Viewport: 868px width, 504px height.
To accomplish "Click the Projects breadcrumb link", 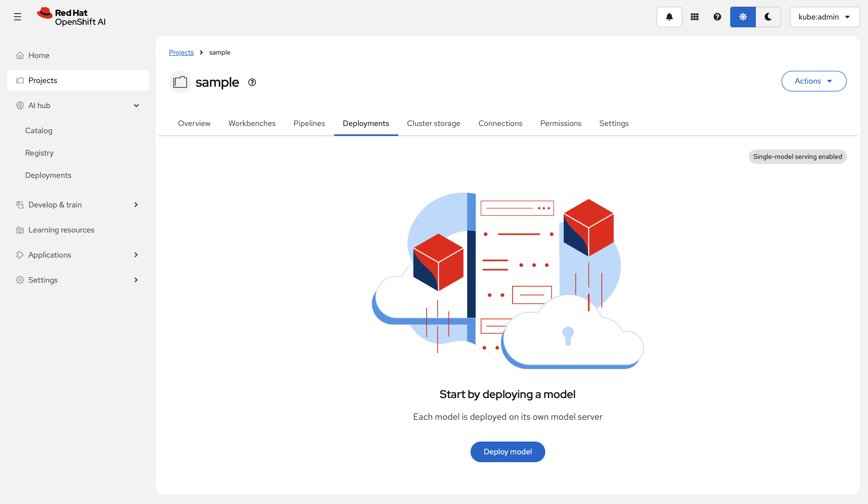I will pos(181,52).
